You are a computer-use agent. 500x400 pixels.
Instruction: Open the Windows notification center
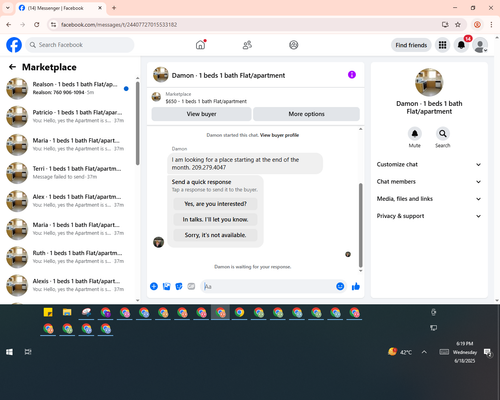tap(488, 352)
